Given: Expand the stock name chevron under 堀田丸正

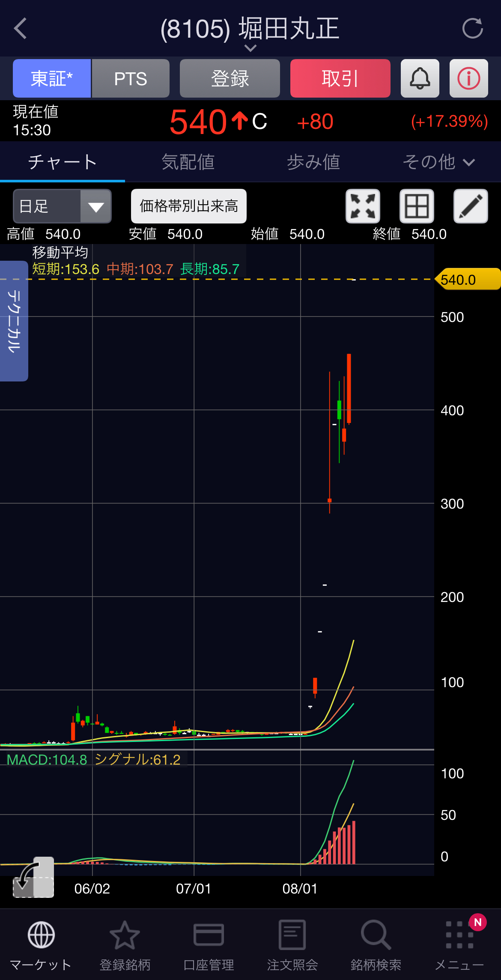Looking at the screenshot, I should click(x=250, y=48).
